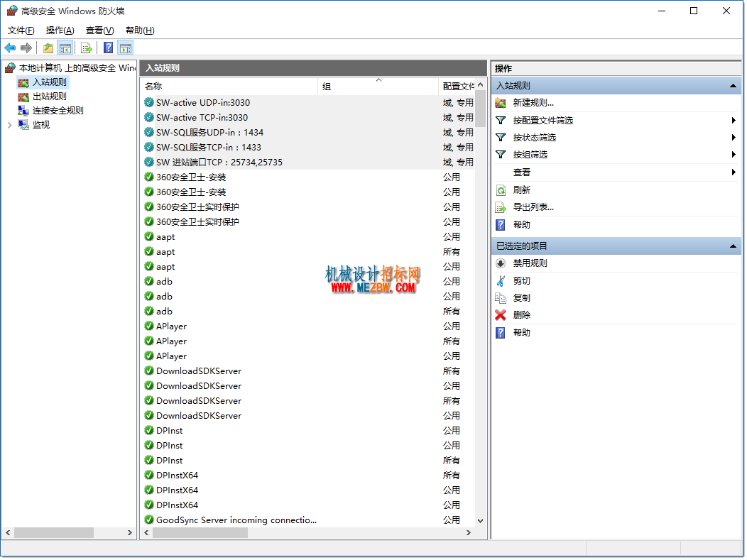Select the SW-active TCP-in:3030 rule
The height and width of the screenshot is (560, 747).
tap(307, 118)
